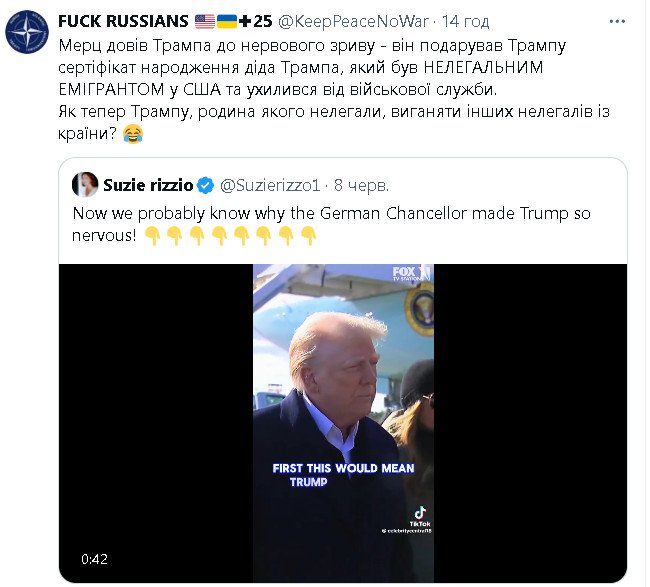
Task: Open the Suzie rizzio name link
Action: coord(147,185)
